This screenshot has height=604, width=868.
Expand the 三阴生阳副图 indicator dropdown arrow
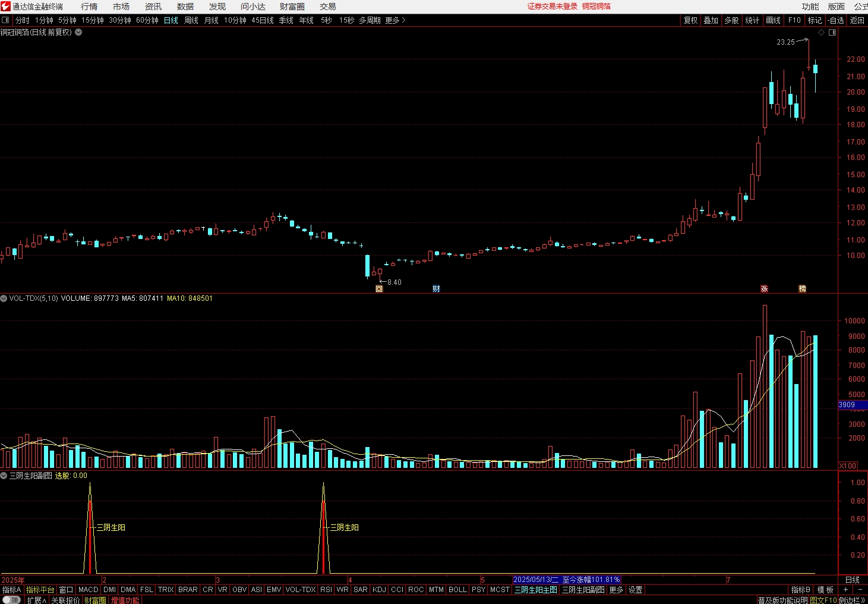4,476
